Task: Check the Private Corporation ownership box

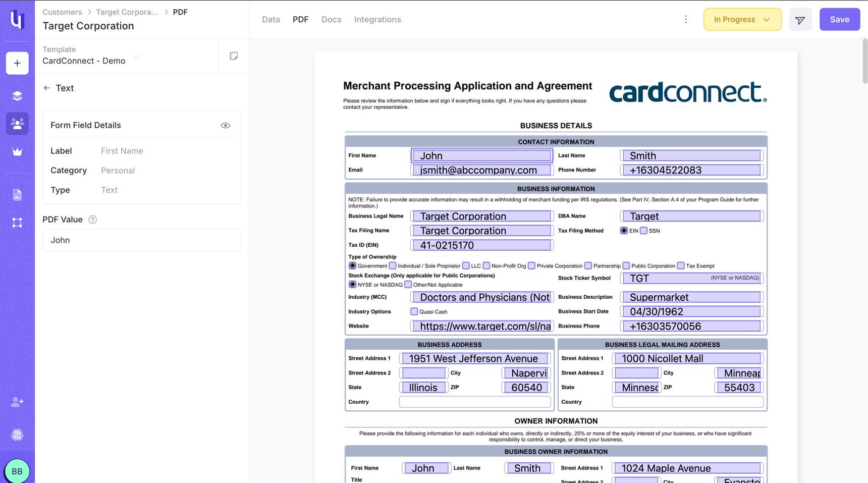Action: coord(531,265)
